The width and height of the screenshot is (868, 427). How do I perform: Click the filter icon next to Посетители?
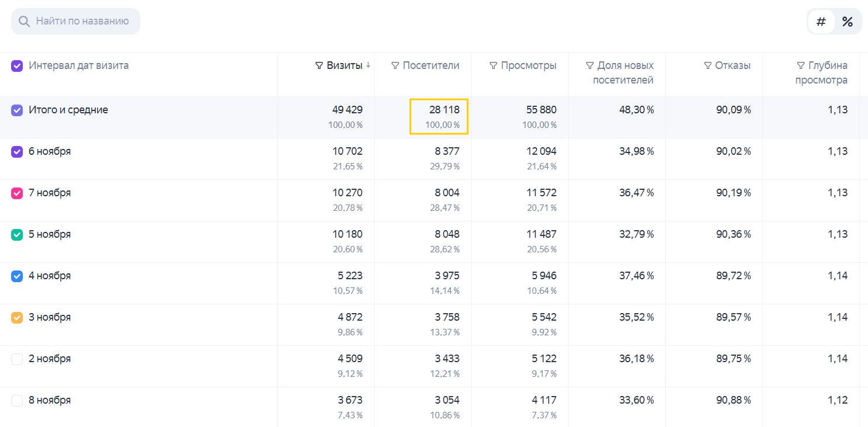tap(395, 65)
